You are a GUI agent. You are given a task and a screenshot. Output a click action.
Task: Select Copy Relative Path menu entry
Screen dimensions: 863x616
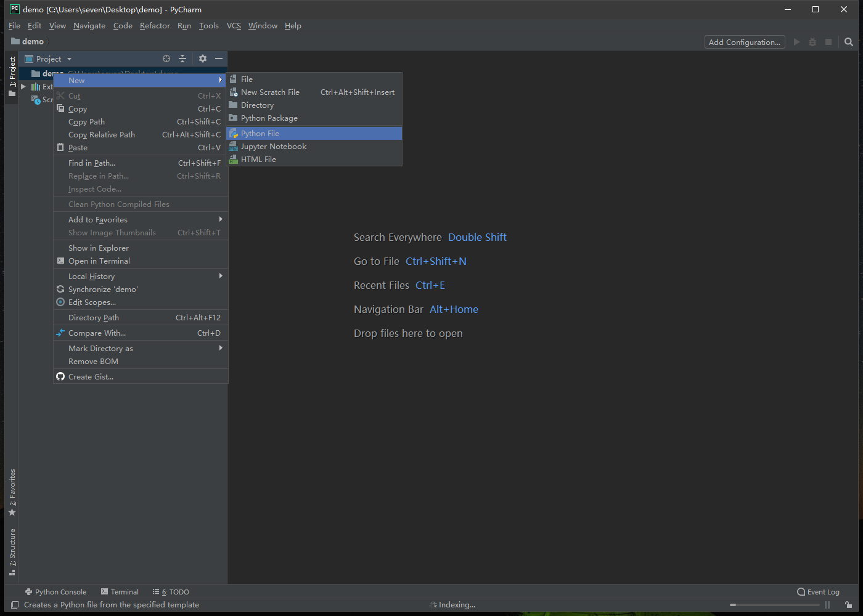click(x=141, y=134)
